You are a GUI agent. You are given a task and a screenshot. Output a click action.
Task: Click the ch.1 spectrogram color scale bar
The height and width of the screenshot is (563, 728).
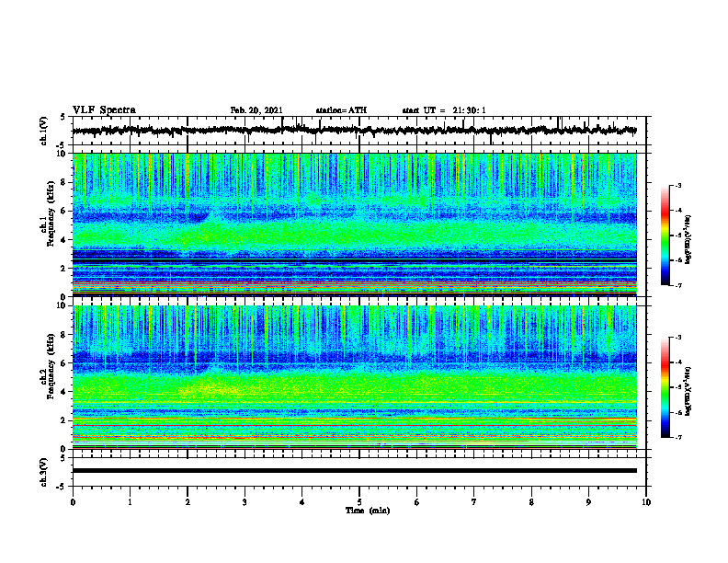coord(665,236)
